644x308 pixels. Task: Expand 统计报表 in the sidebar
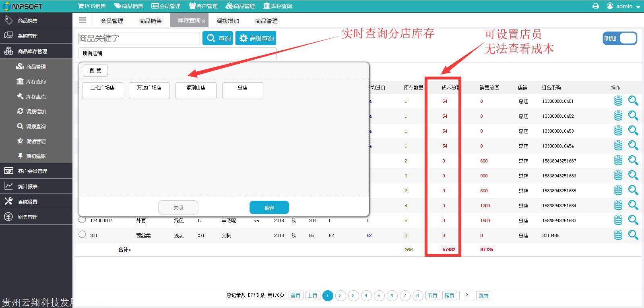pyautogui.click(x=36, y=186)
